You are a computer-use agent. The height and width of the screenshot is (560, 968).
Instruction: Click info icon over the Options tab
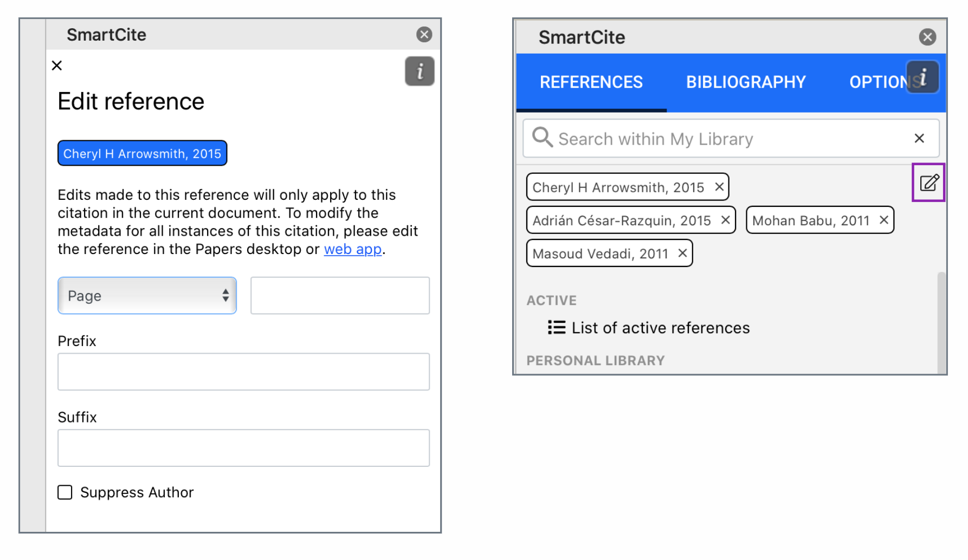(x=922, y=77)
